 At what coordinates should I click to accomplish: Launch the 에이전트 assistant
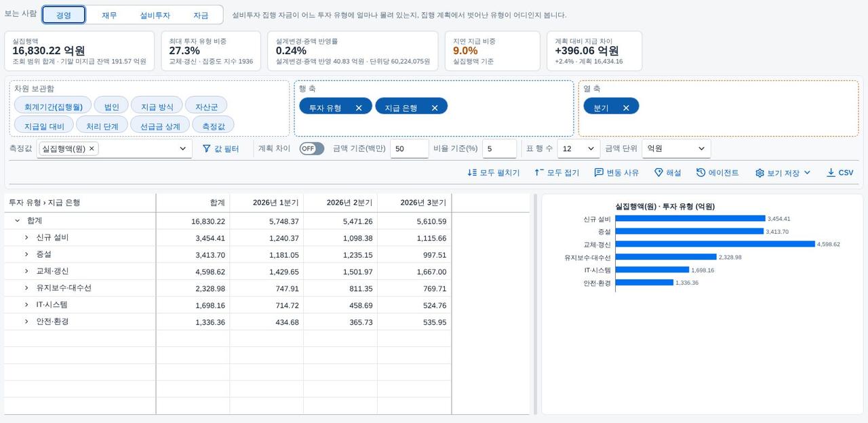[x=717, y=173]
